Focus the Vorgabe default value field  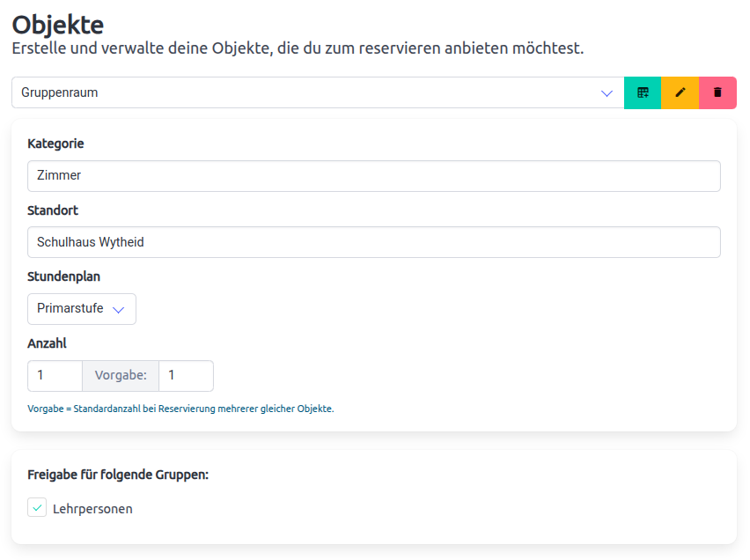coord(185,375)
